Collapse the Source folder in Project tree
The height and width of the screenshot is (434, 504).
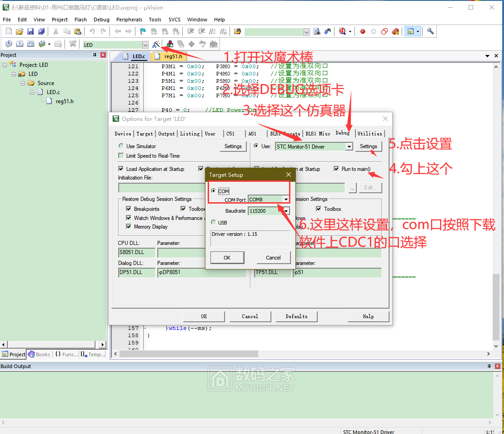point(23,83)
